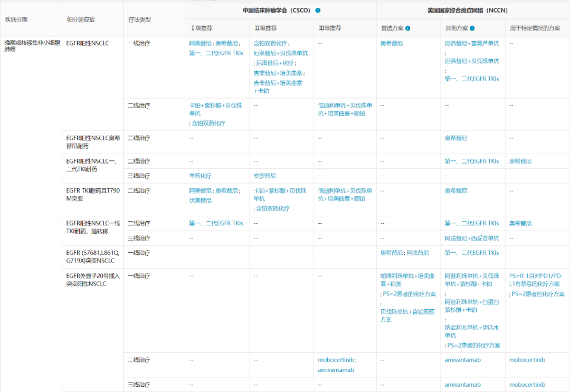Click the 美国国家综合癌症网络 (NCCN) header cell
This screenshot has height=392, width=570.
469,9
